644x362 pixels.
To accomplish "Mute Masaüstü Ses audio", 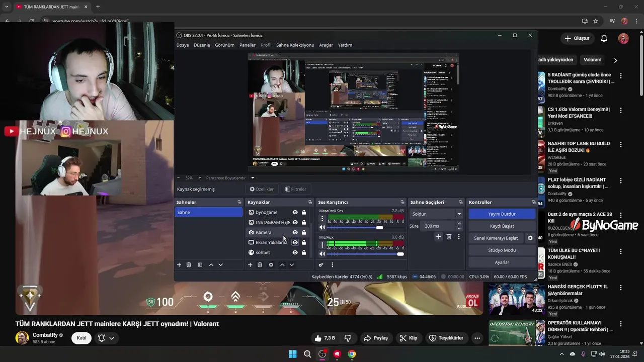I will pos(323,228).
